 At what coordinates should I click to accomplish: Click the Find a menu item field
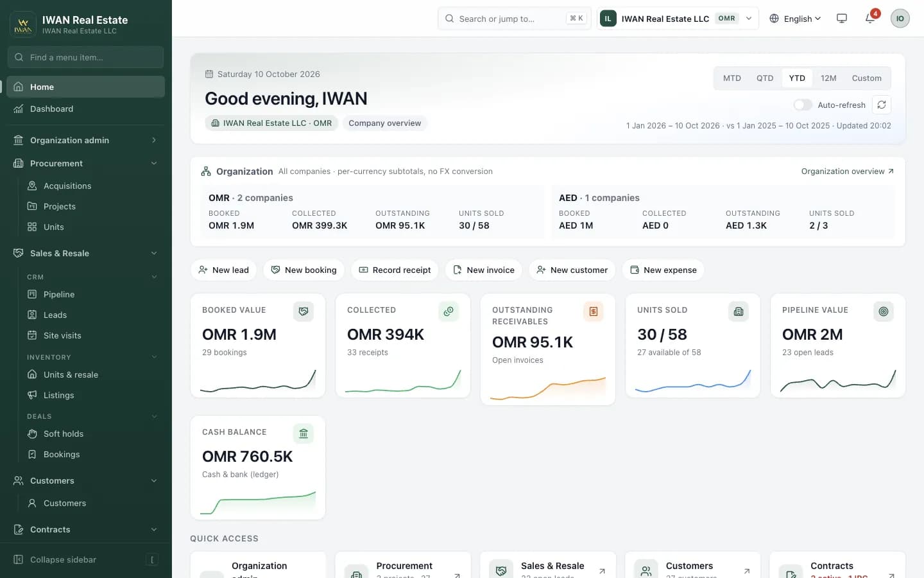pos(85,57)
